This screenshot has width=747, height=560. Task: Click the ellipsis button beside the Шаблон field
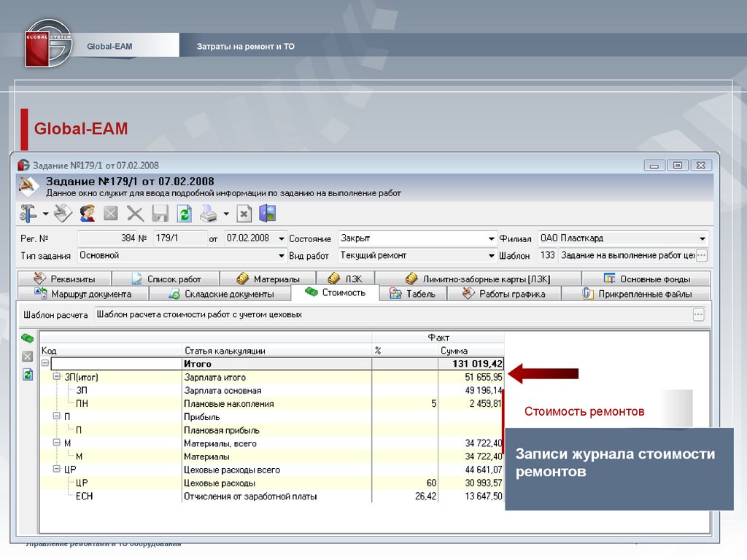tap(702, 256)
